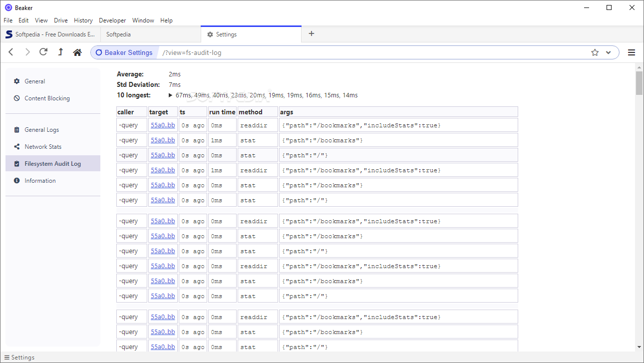The width and height of the screenshot is (644, 363).
Task: Open General Logs view
Action: 53,130
